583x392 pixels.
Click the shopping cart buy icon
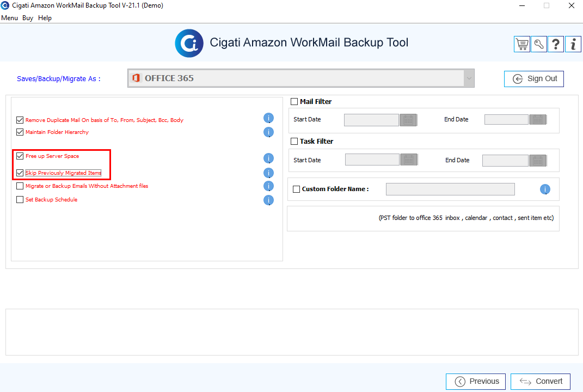point(522,44)
